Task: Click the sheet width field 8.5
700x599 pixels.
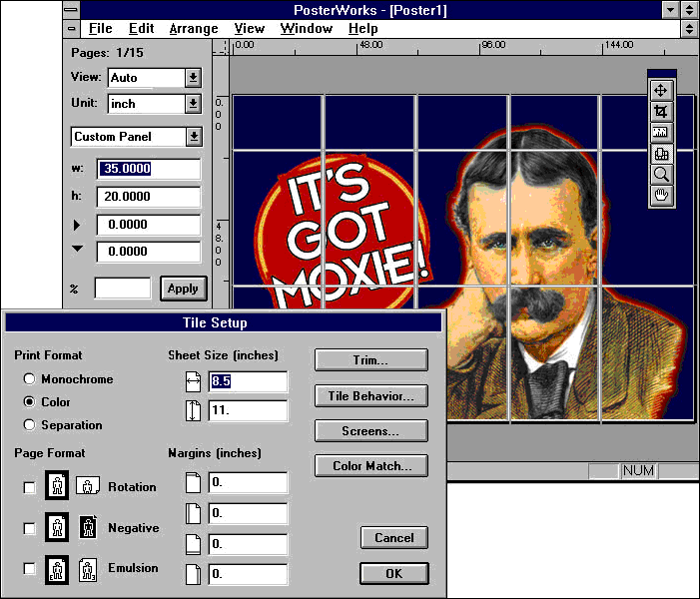Action: point(248,381)
